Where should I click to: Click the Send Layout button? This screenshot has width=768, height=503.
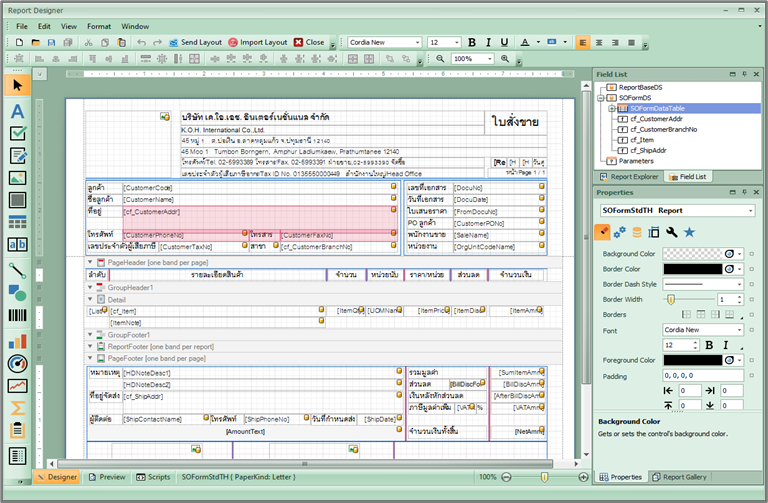click(x=194, y=42)
